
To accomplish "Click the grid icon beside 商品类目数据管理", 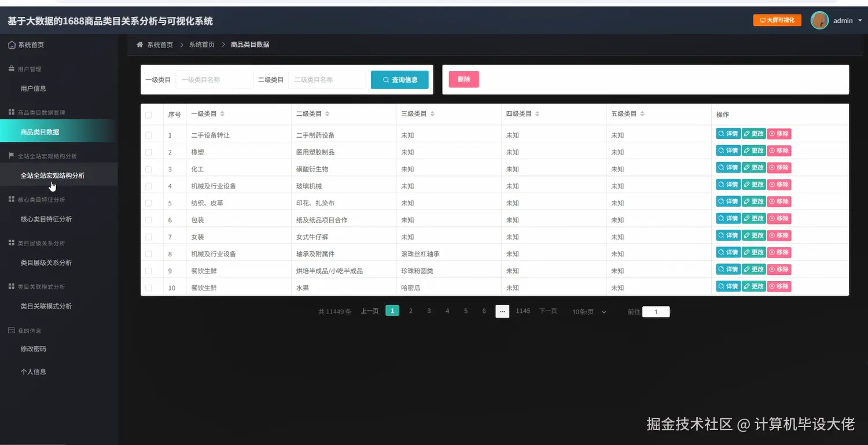I will pos(10,112).
